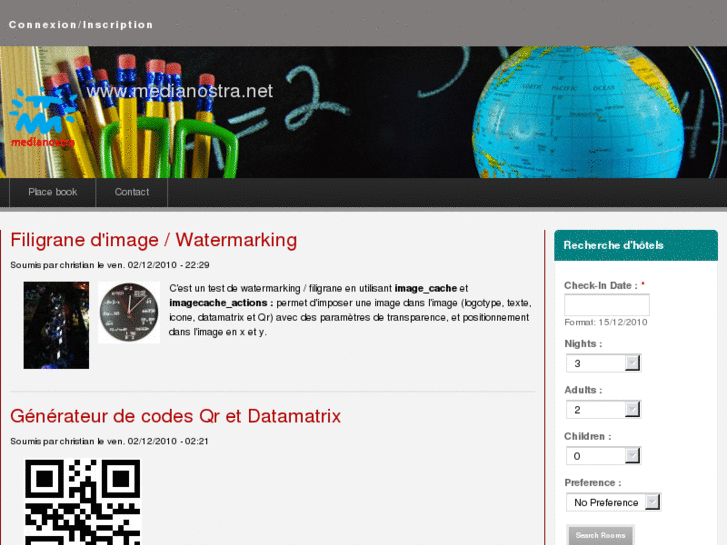Expand the Preference dropdown
The width and height of the screenshot is (727, 545).
click(613, 502)
